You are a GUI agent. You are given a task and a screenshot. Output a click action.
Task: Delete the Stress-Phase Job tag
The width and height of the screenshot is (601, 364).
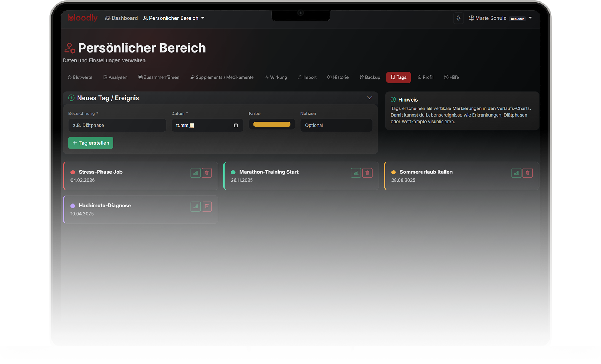pos(207,173)
